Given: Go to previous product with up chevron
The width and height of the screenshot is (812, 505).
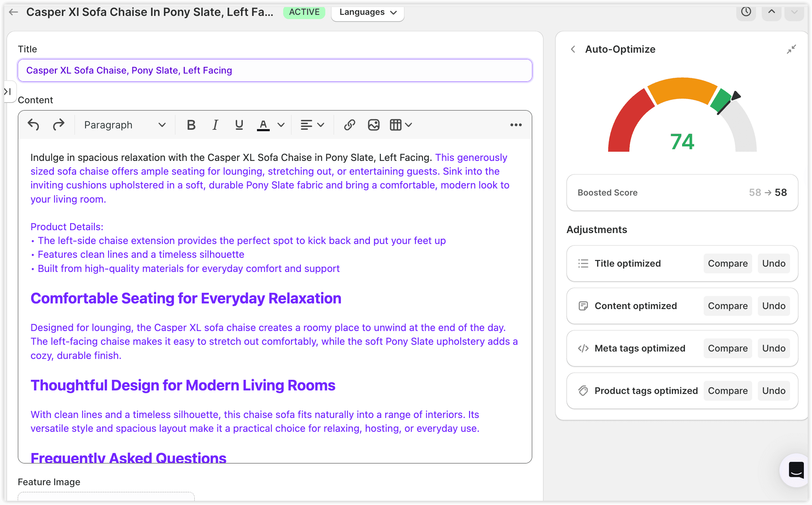Looking at the screenshot, I should (x=772, y=12).
